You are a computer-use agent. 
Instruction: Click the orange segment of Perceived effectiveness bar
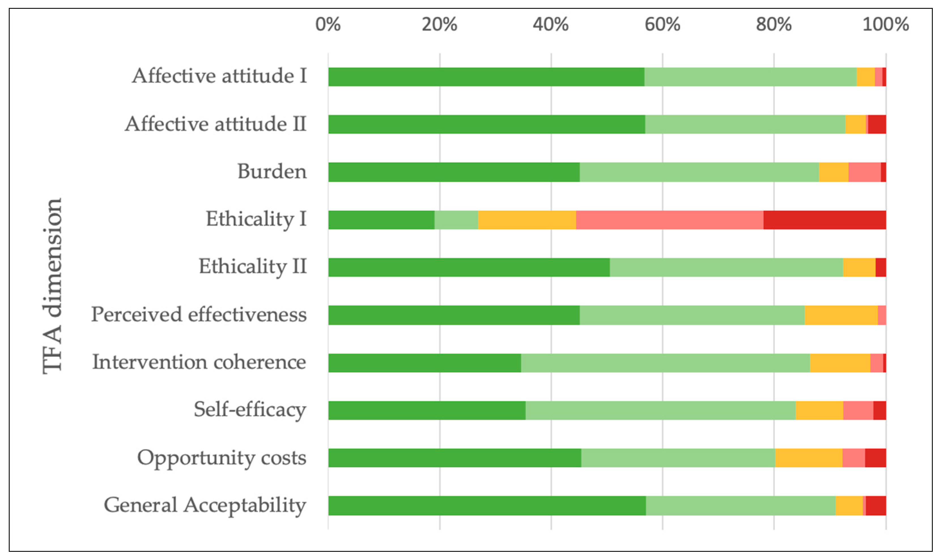click(x=841, y=315)
